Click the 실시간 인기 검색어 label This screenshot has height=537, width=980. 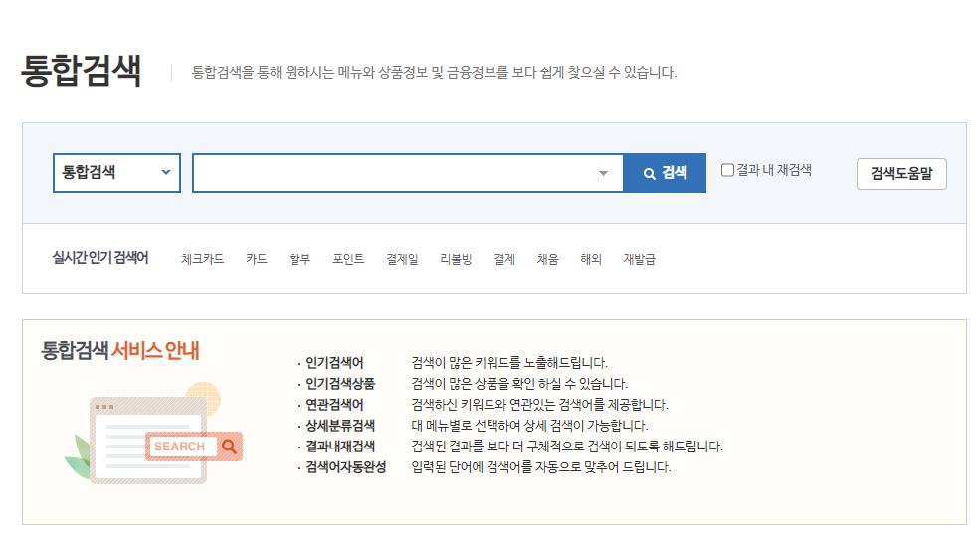(x=100, y=258)
